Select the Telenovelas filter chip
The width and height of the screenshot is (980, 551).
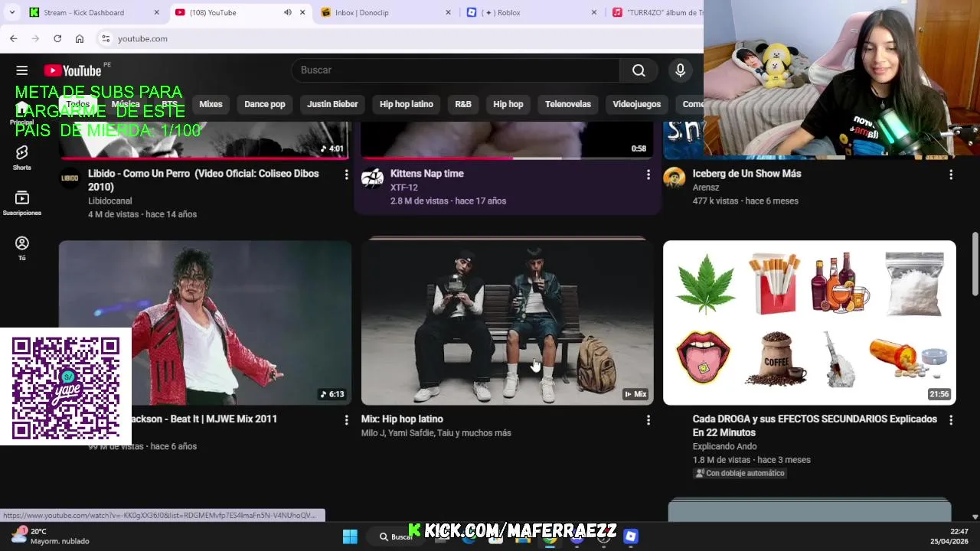click(x=568, y=104)
